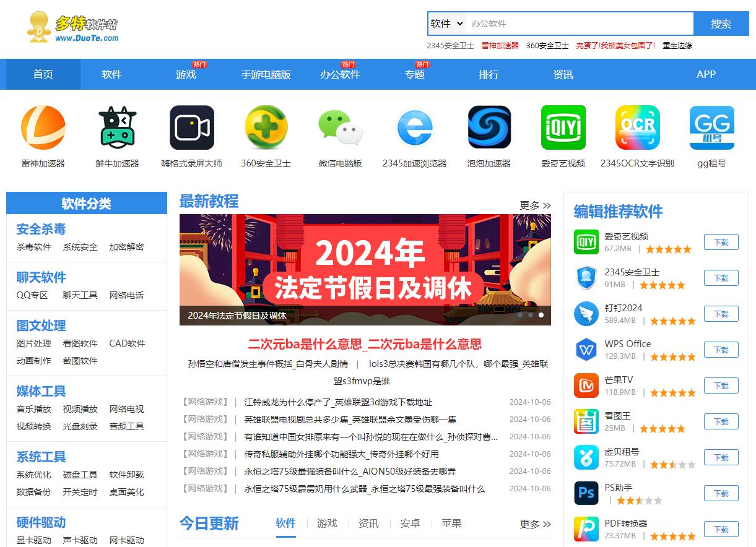
Task: Open the 软件 search type dropdown
Action: click(446, 24)
